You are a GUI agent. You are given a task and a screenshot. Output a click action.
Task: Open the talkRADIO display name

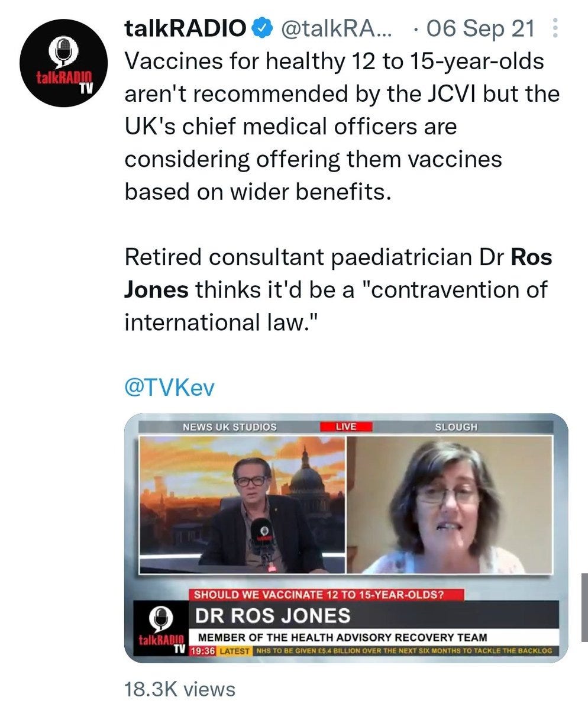point(186,27)
